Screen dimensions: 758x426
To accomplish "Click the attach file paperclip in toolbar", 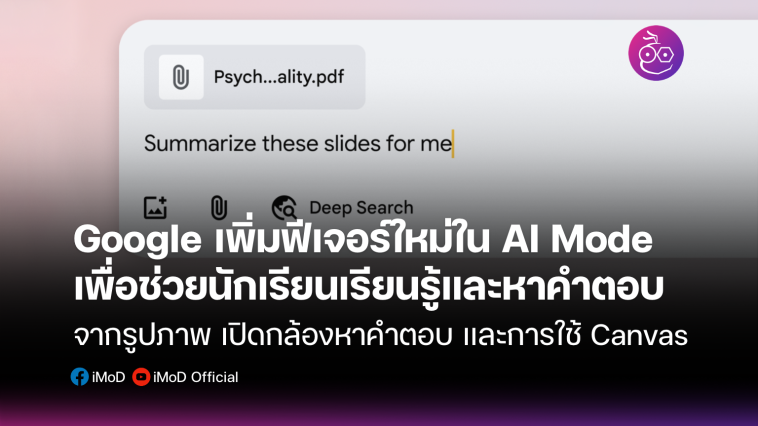I will [219, 208].
